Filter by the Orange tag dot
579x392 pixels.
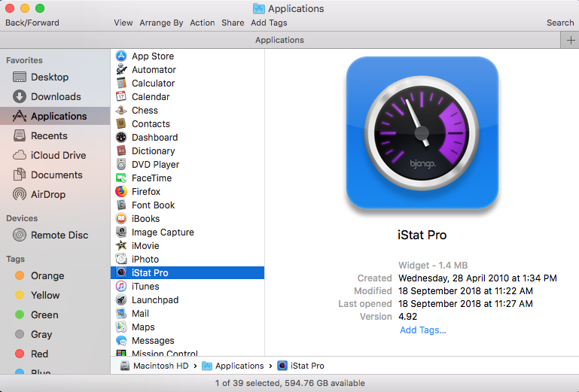20,275
